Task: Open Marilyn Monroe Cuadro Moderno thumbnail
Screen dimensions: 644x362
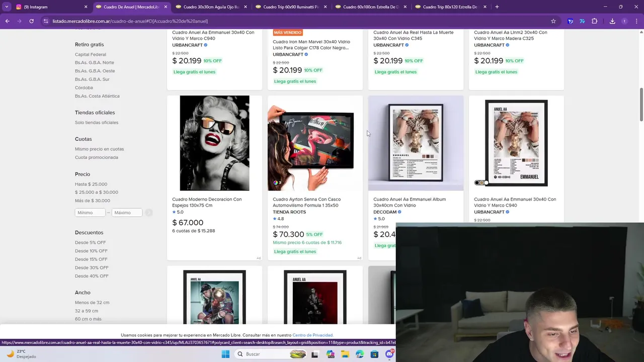Action: (214, 143)
